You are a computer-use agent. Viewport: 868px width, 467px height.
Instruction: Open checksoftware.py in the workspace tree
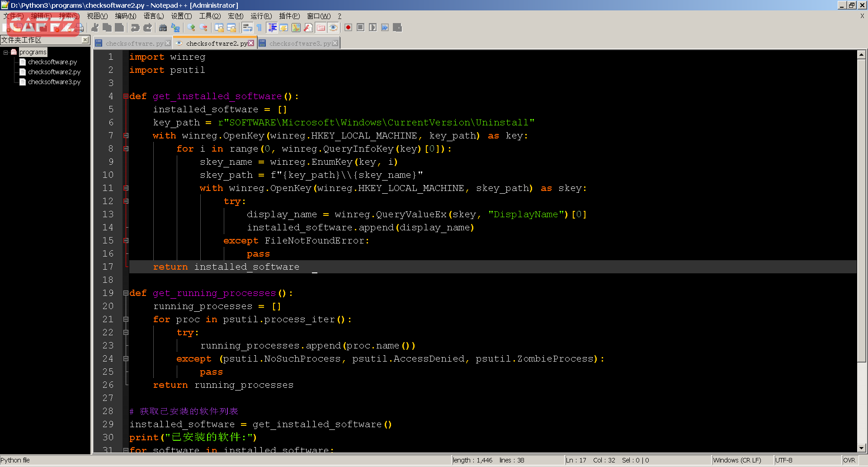click(52, 62)
